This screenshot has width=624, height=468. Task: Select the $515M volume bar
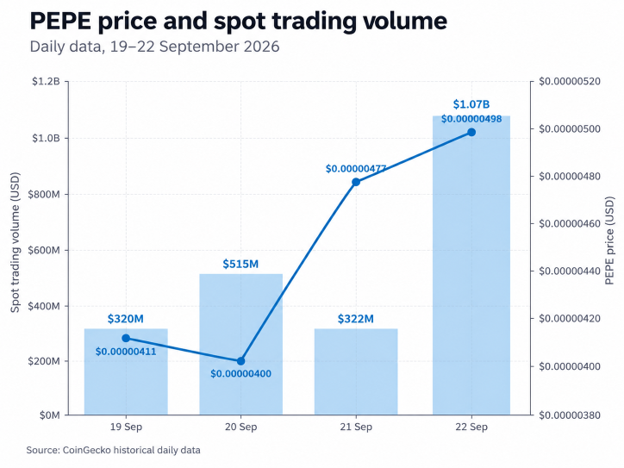coord(241,345)
